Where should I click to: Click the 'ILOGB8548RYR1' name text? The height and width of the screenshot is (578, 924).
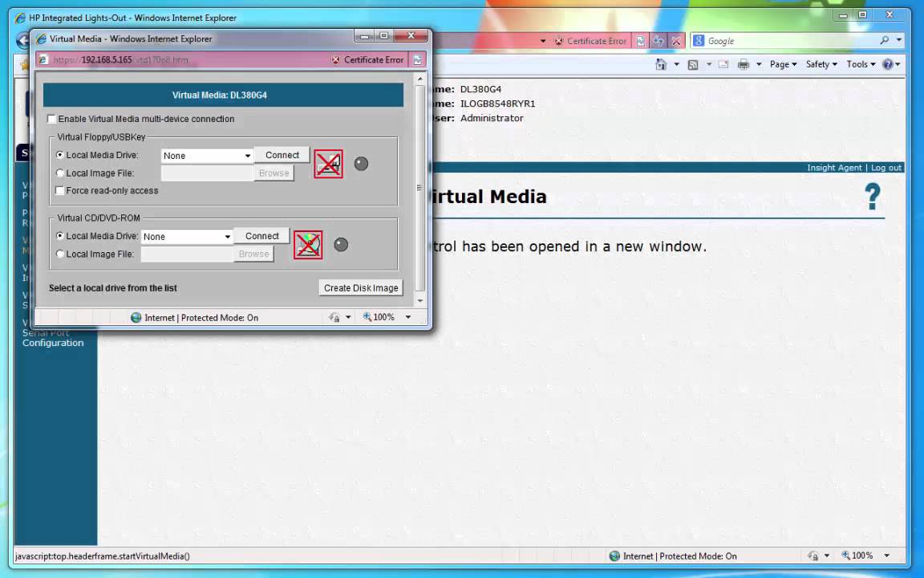tap(498, 104)
